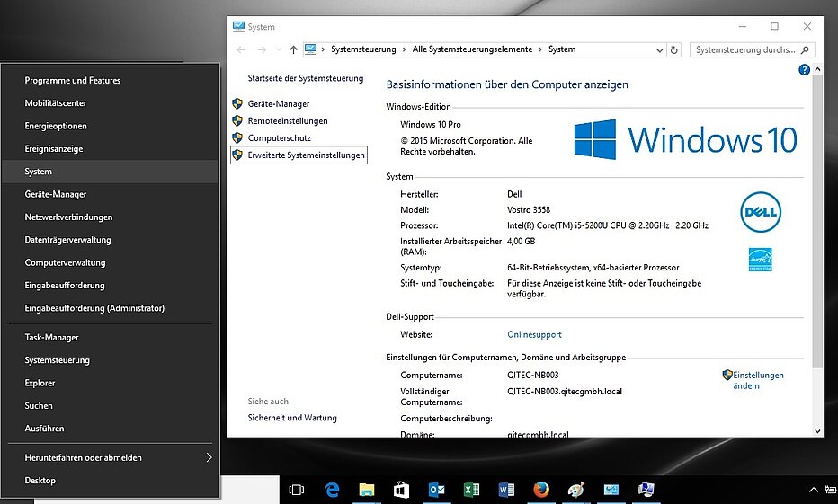Select Ausführen menu entry
Viewport: 838px width, 504px height.
(111, 429)
